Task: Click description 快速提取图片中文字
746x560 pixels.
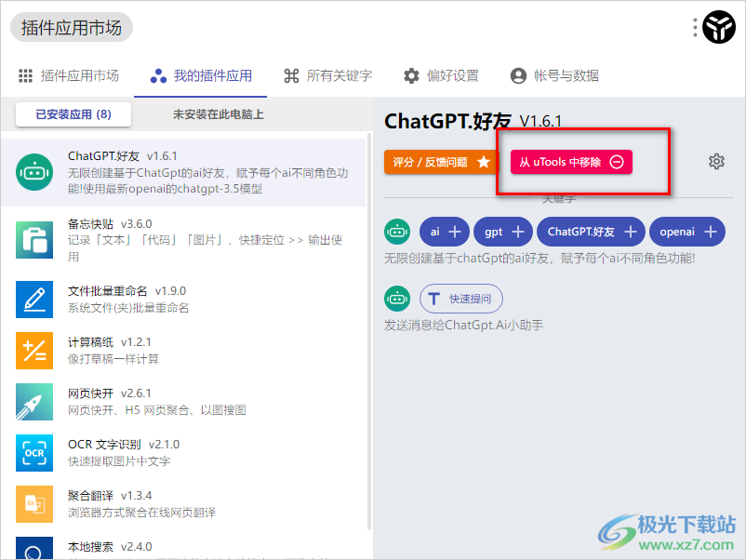Action: (119, 461)
